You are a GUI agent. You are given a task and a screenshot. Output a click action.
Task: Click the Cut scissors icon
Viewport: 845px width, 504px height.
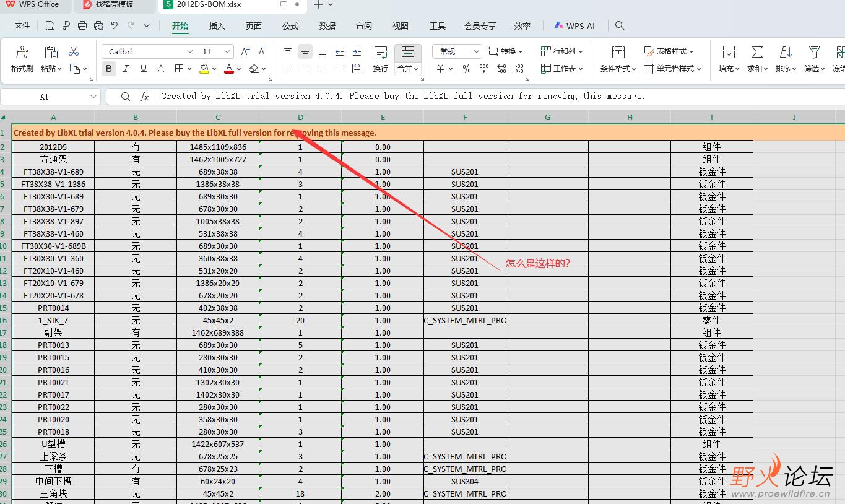click(74, 51)
